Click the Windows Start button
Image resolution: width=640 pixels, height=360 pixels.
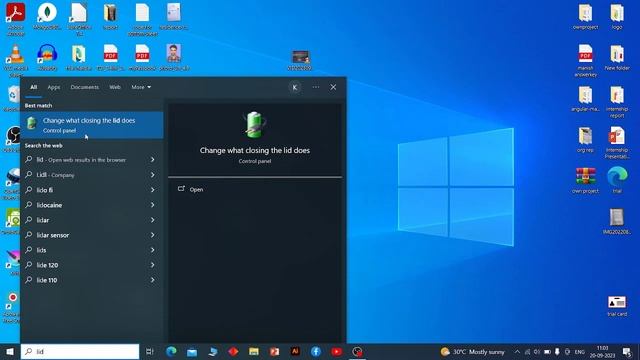click(10, 351)
